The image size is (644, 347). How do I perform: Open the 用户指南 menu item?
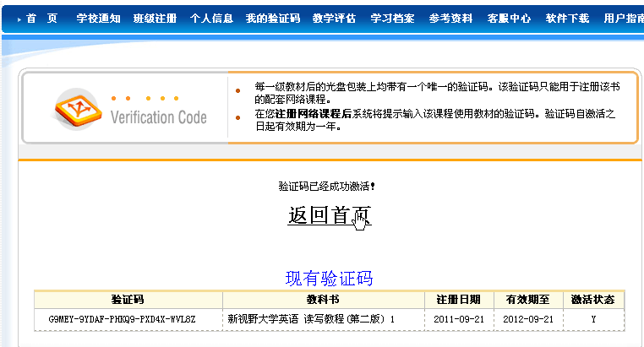pyautogui.click(x=623, y=18)
